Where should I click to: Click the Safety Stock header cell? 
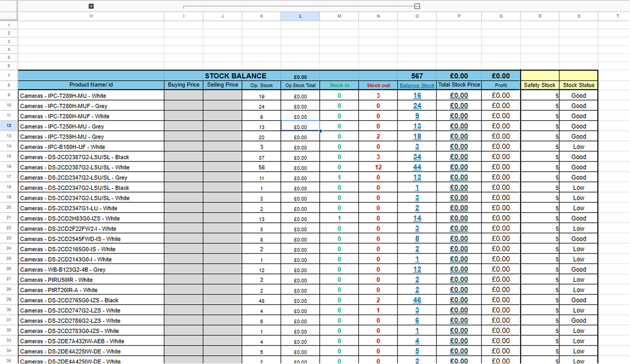coord(539,85)
